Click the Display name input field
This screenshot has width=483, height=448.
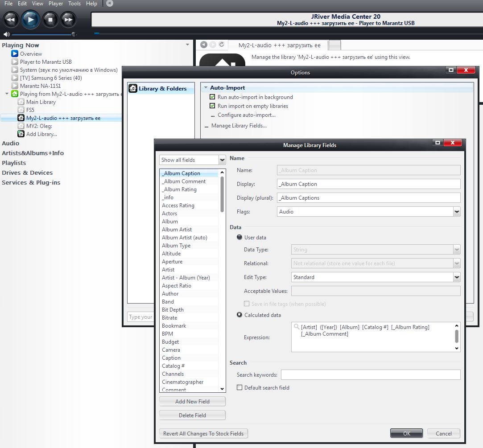369,184
